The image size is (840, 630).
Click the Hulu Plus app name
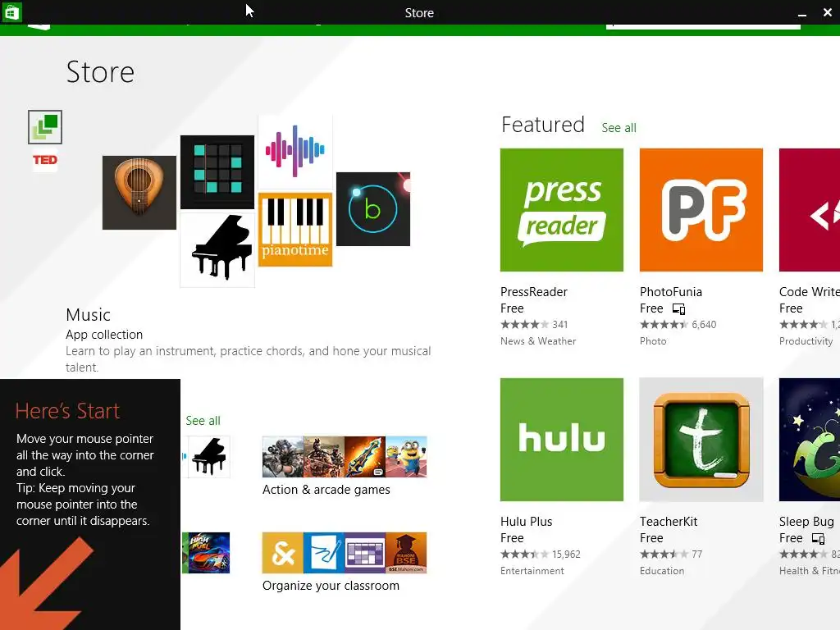tap(526, 522)
